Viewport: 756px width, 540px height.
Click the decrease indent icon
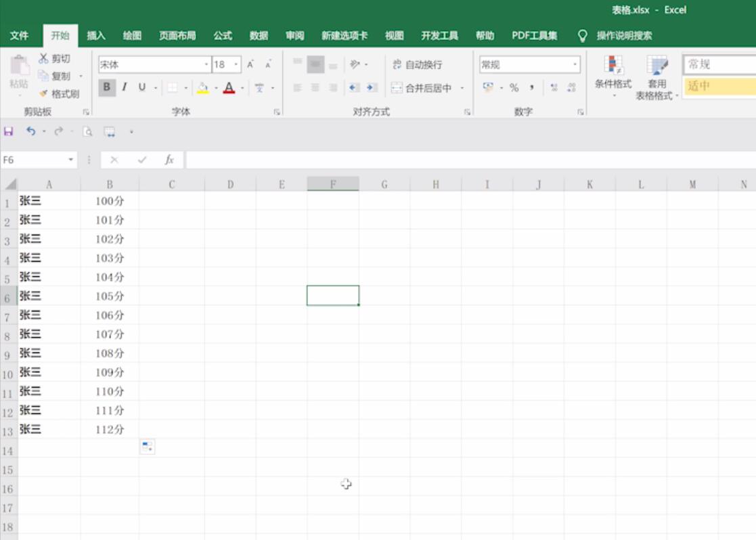click(354, 88)
